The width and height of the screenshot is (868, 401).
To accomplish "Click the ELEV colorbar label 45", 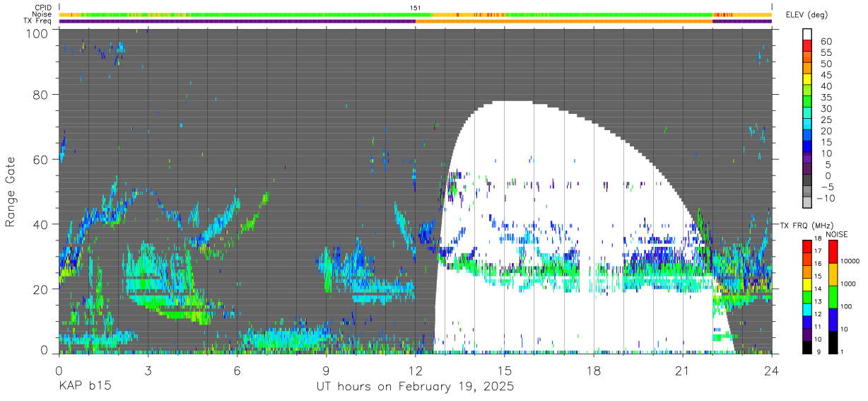I will [x=825, y=75].
